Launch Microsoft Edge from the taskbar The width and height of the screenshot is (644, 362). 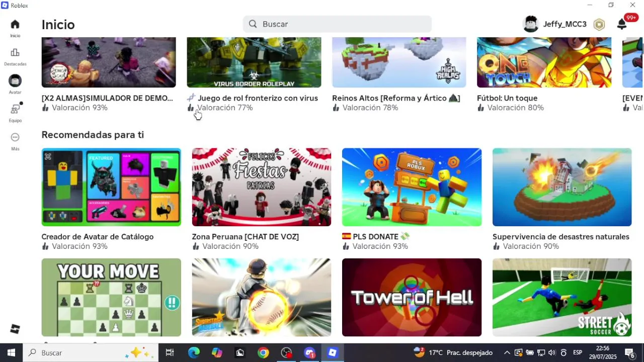pos(194,353)
